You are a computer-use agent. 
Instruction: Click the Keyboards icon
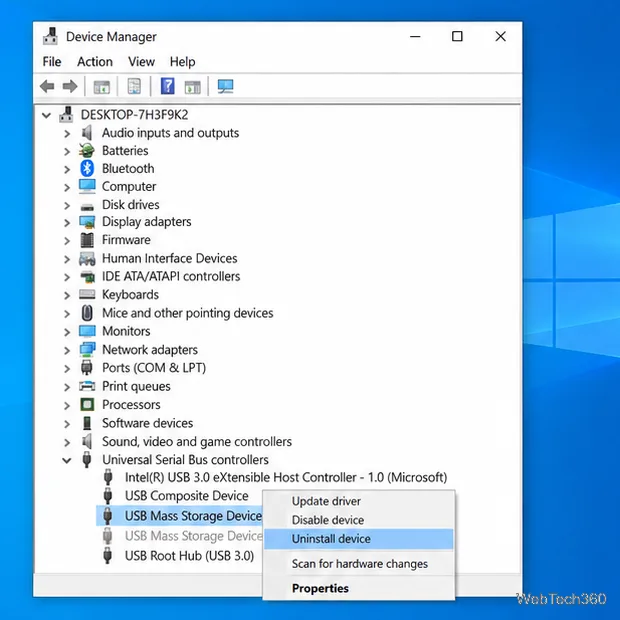(x=87, y=294)
